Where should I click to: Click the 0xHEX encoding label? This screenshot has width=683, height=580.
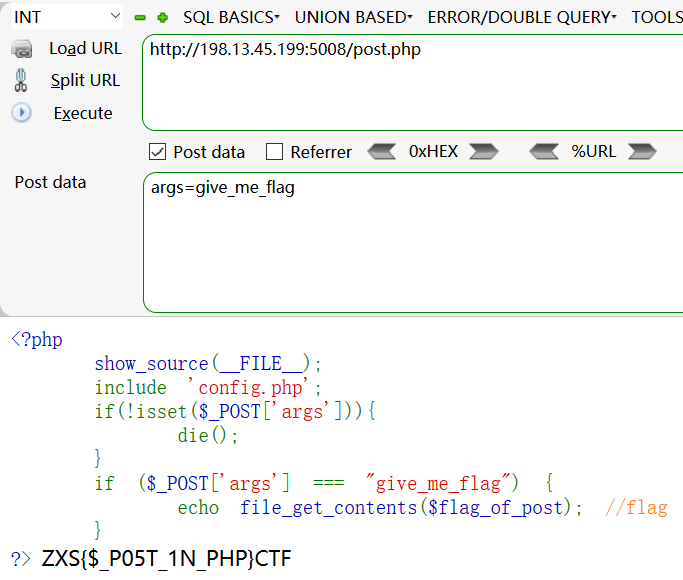(433, 152)
